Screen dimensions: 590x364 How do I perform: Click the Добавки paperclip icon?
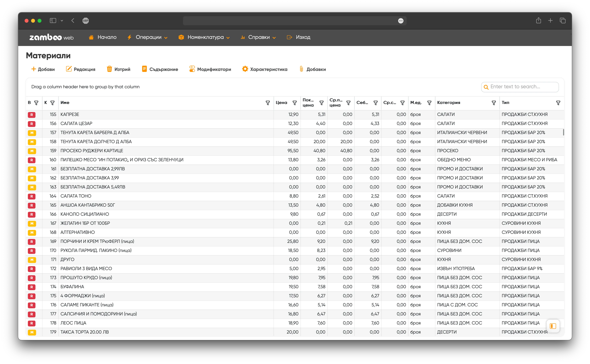click(x=301, y=69)
